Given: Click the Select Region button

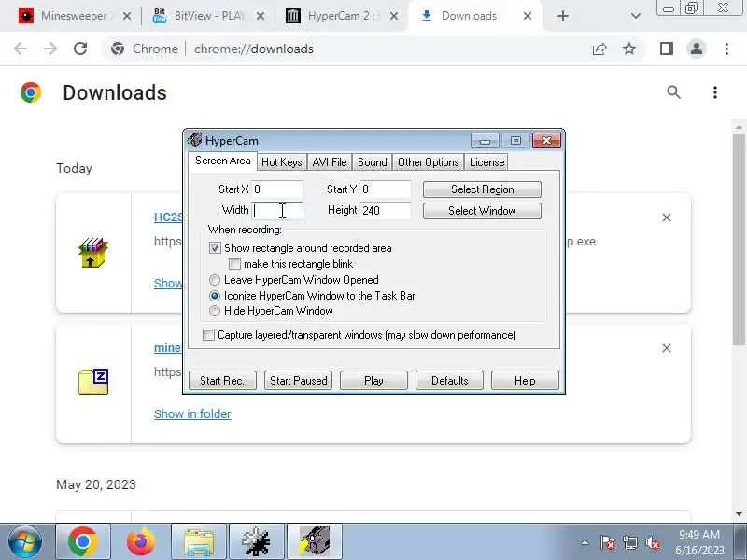Looking at the screenshot, I should pos(482,189).
